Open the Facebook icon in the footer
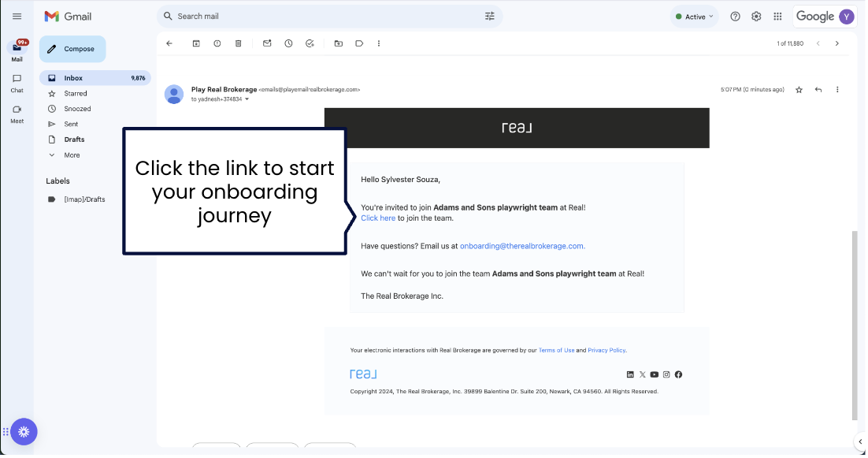The width and height of the screenshot is (868, 458). point(679,375)
